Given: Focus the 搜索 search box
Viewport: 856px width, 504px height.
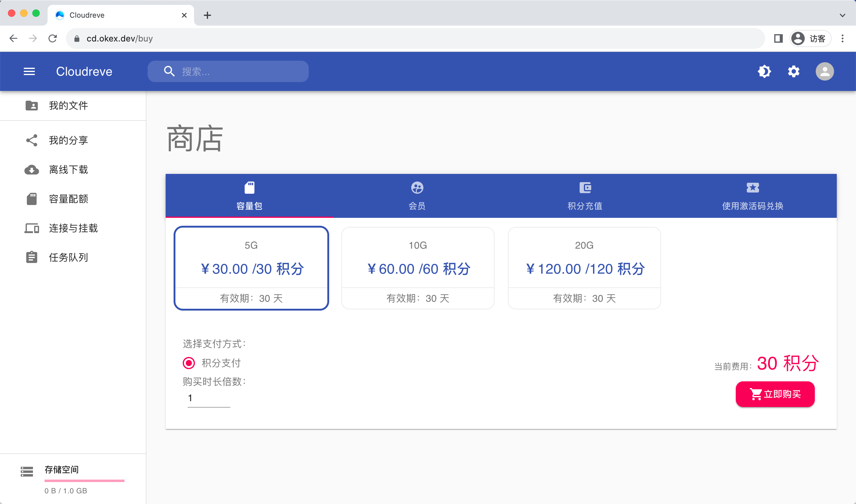Looking at the screenshot, I should 228,71.
